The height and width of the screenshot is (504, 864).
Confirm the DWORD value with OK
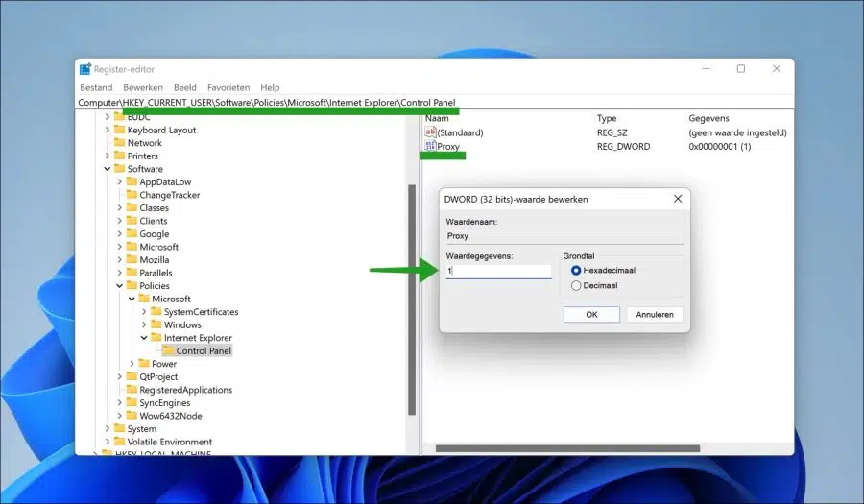[x=591, y=315]
